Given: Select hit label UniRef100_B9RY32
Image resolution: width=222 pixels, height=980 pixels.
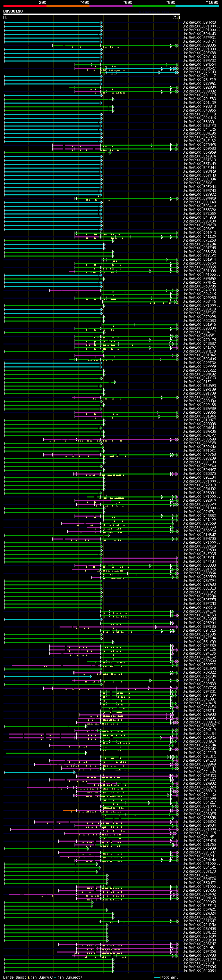Looking at the screenshot, I should 199,60.
